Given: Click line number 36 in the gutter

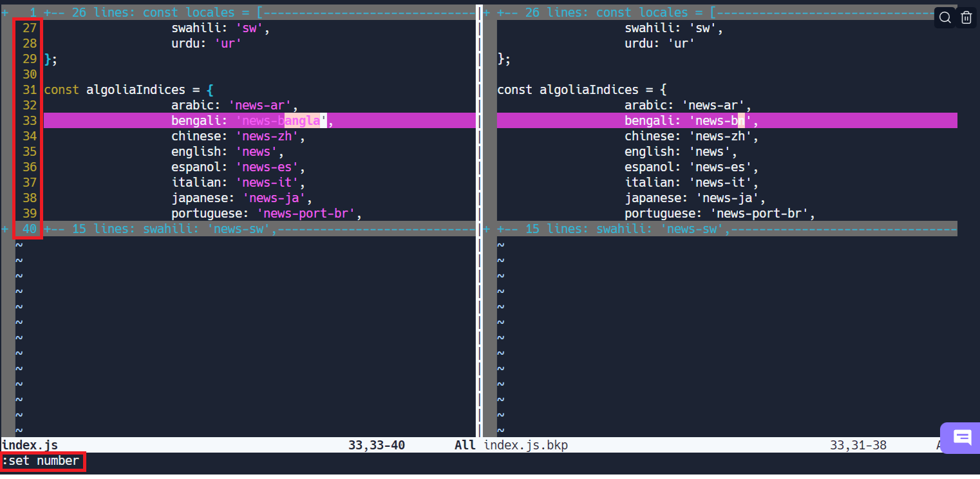Looking at the screenshot, I should click(30, 167).
